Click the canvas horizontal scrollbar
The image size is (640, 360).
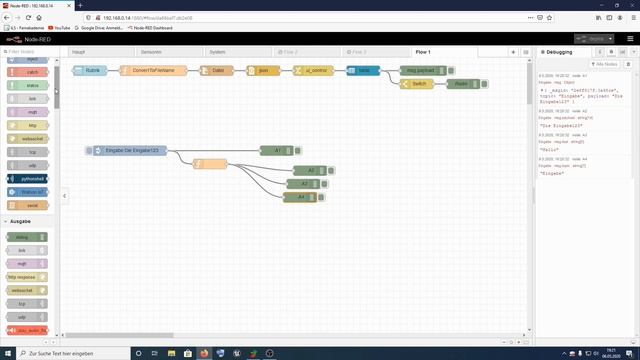120,335
